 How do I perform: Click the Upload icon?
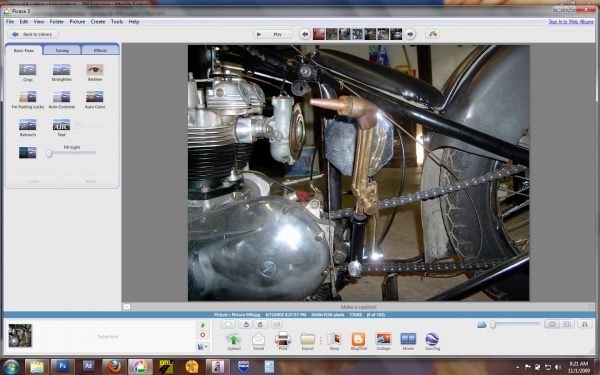pyautogui.click(x=233, y=339)
